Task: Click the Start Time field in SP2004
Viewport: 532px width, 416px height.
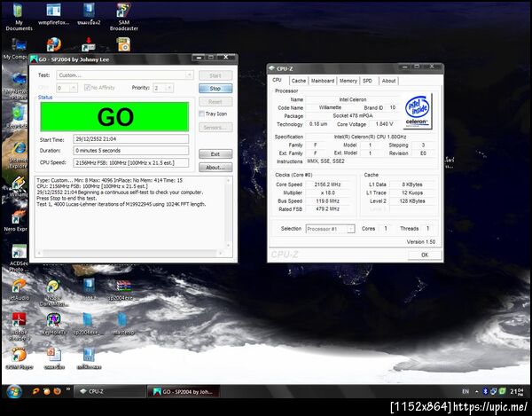Action: coord(131,138)
